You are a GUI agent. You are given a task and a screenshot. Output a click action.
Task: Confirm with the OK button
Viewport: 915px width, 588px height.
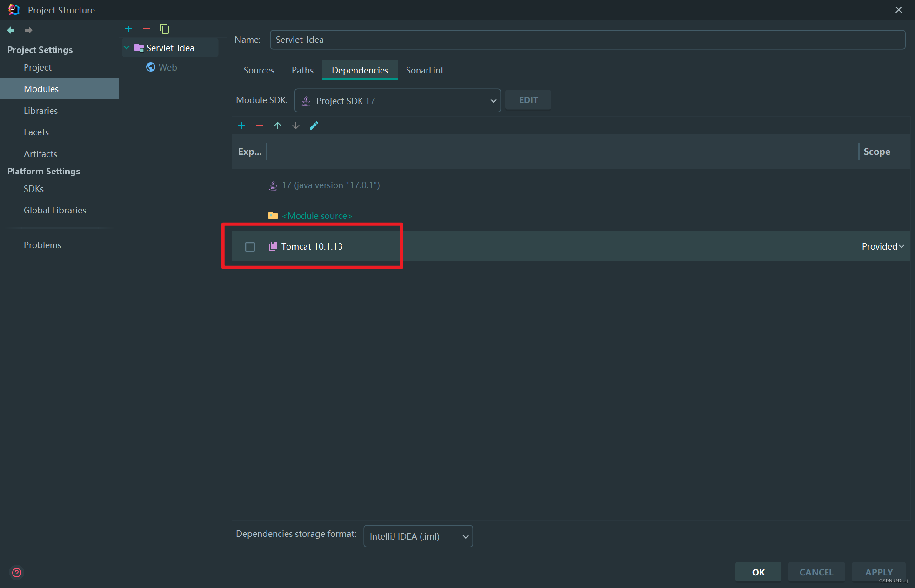[758, 572]
